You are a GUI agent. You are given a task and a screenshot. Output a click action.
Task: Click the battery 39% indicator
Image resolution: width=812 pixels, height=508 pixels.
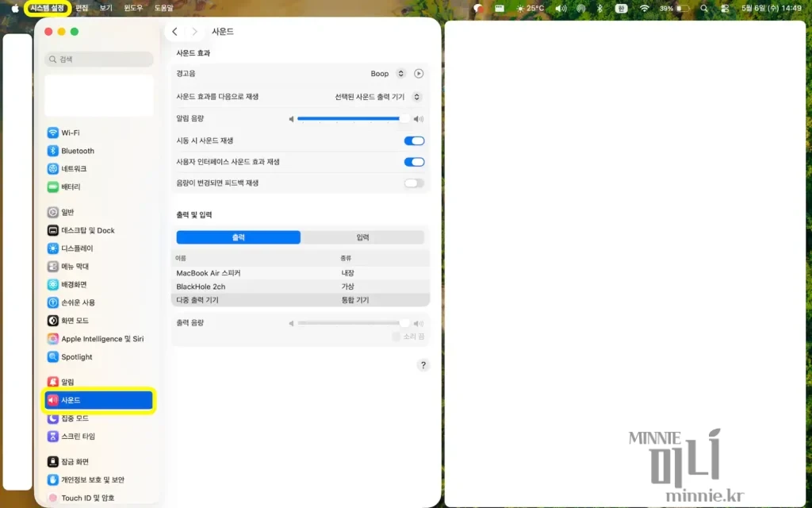(x=674, y=8)
